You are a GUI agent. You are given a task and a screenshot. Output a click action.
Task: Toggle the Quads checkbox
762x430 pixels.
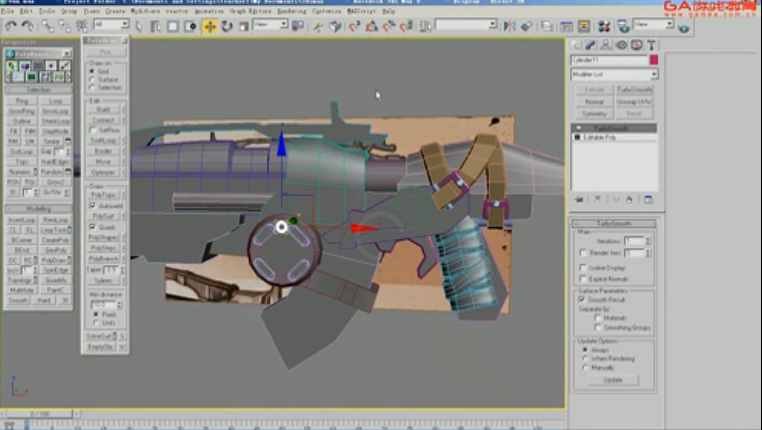point(92,227)
